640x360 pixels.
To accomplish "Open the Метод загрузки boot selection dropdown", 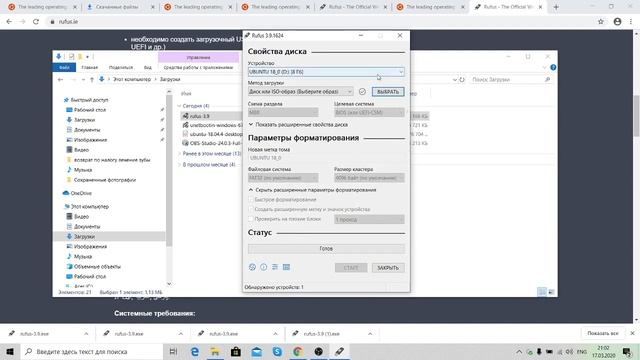I will click(x=300, y=91).
